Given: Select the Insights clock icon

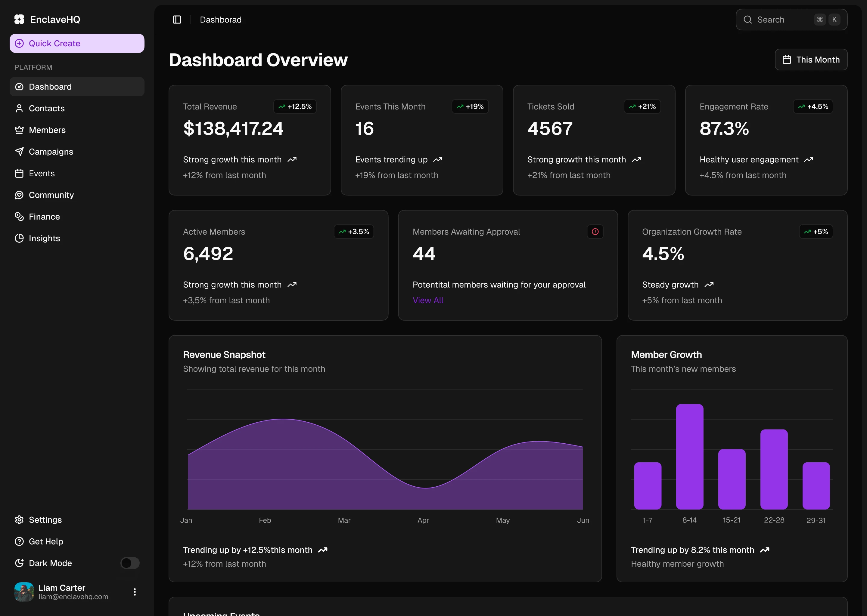Looking at the screenshot, I should [x=19, y=238].
